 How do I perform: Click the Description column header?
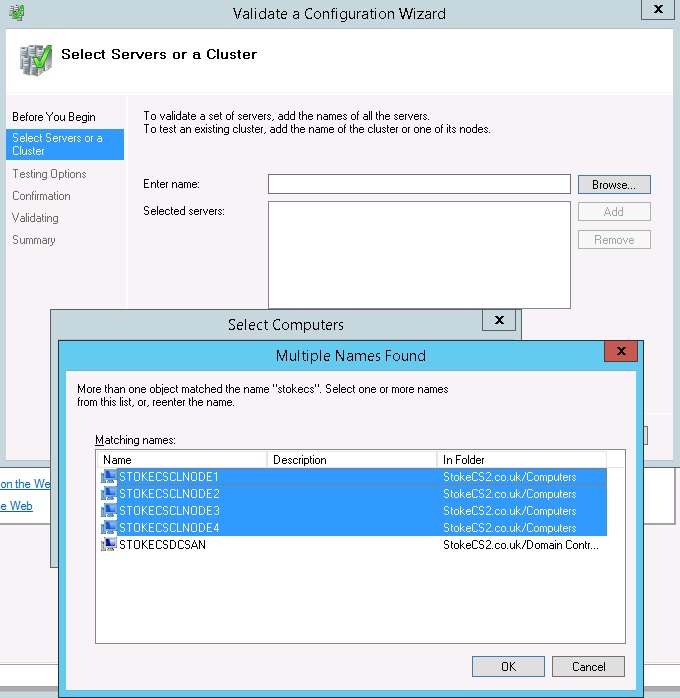[x=352, y=459]
